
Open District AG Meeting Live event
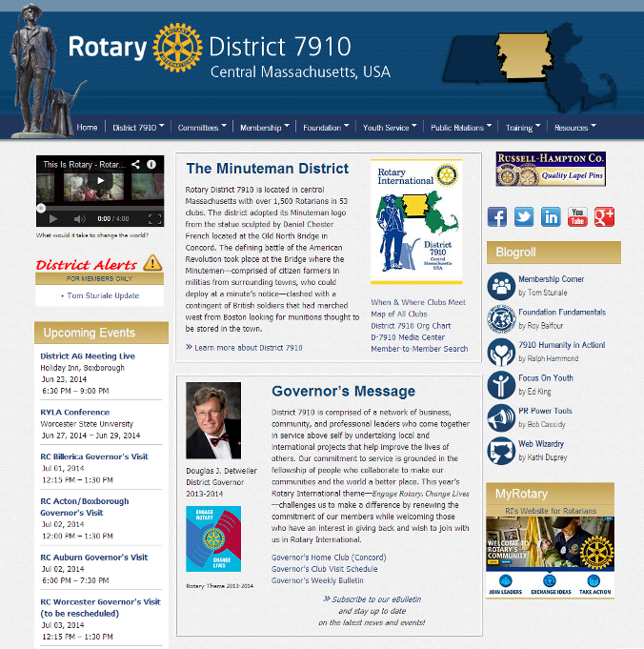click(x=88, y=356)
